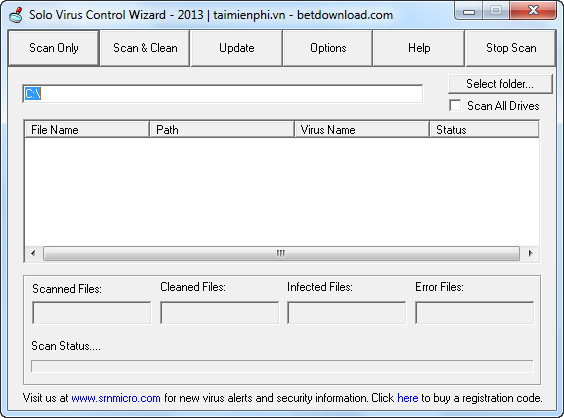The image size is (564, 418).
Task: Run Scan & Clean
Action: pyautogui.click(x=145, y=48)
